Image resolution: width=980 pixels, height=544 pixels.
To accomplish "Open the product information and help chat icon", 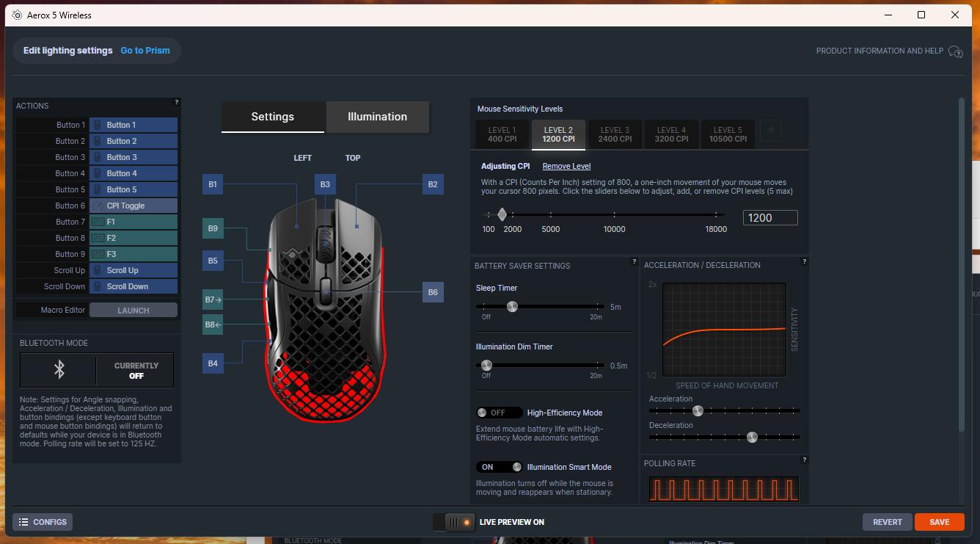I will coord(955,51).
